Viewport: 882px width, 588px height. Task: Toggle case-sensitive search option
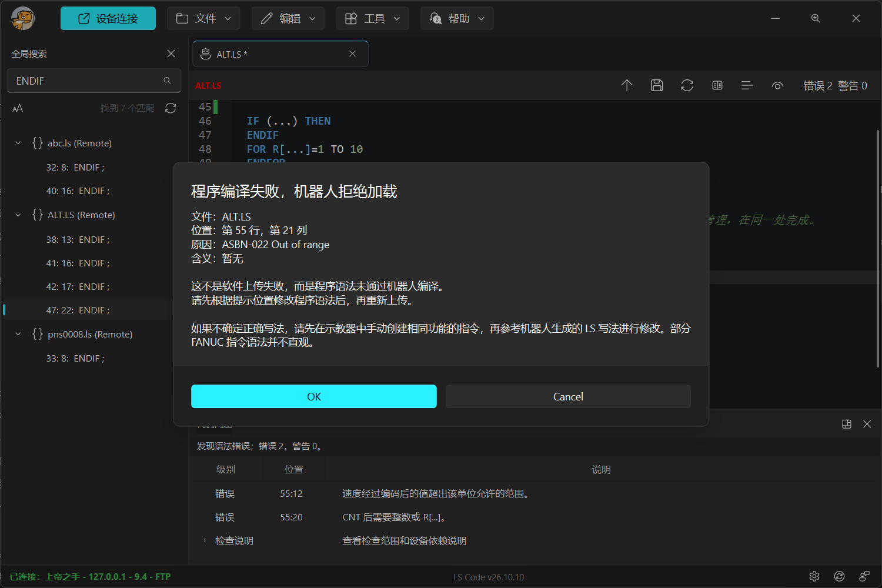pos(18,108)
